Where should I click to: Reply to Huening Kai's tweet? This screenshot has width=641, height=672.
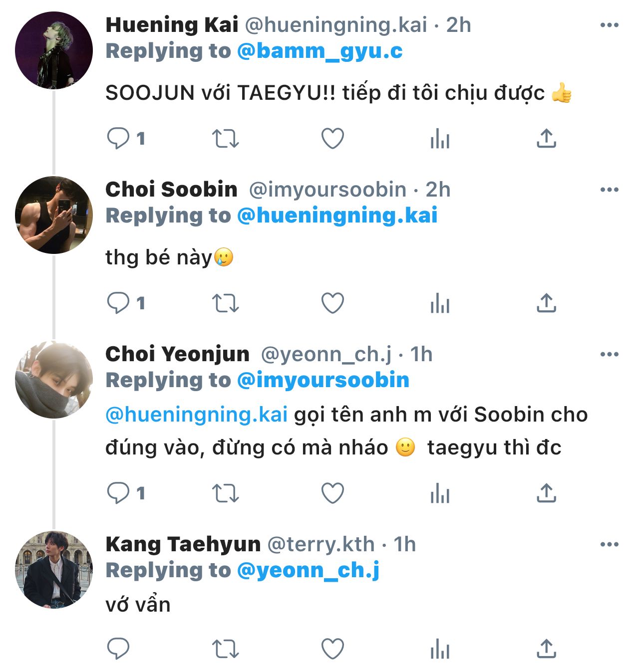[x=118, y=139]
